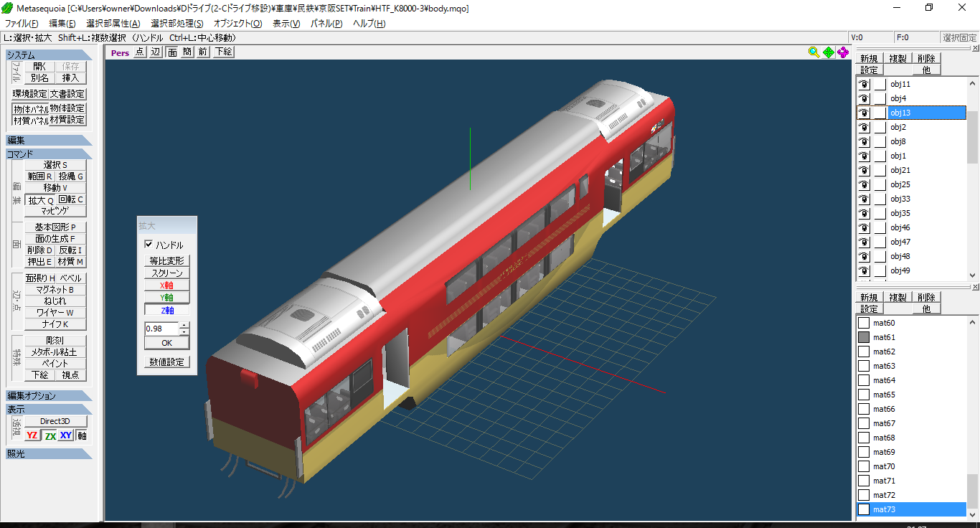Select the 回転 C rotate tool
The image size is (980, 528).
[x=71, y=200]
